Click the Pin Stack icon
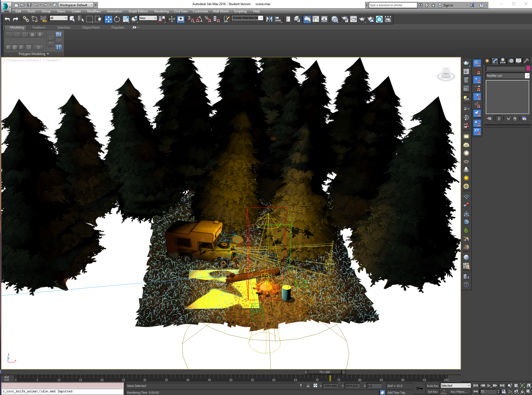The width and height of the screenshot is (532, 395). point(489,118)
